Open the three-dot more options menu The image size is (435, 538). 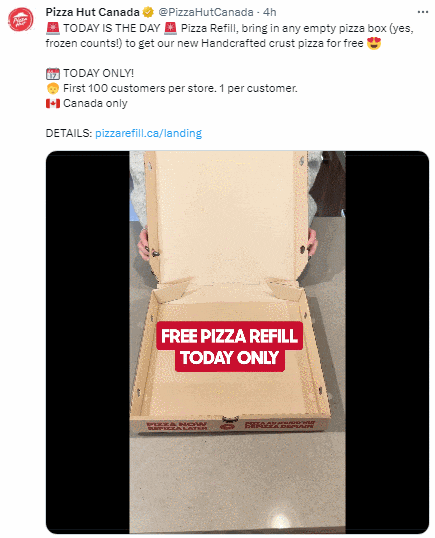tap(423, 12)
